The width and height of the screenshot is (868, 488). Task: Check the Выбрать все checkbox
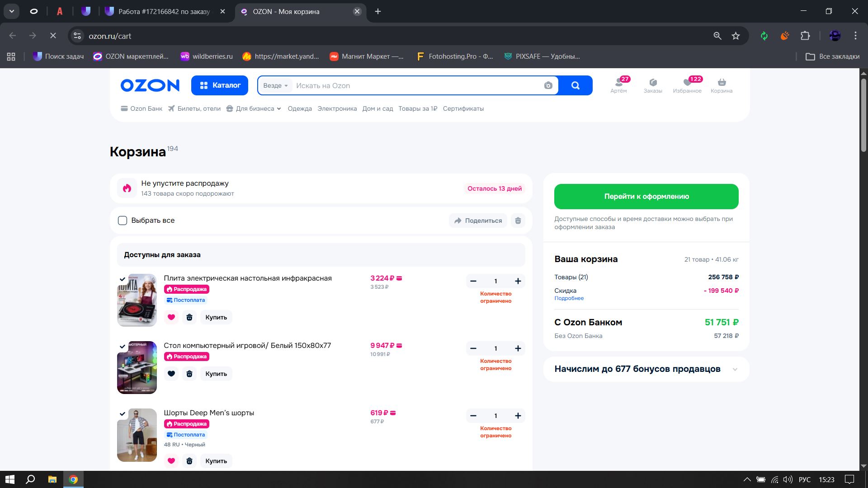point(123,221)
